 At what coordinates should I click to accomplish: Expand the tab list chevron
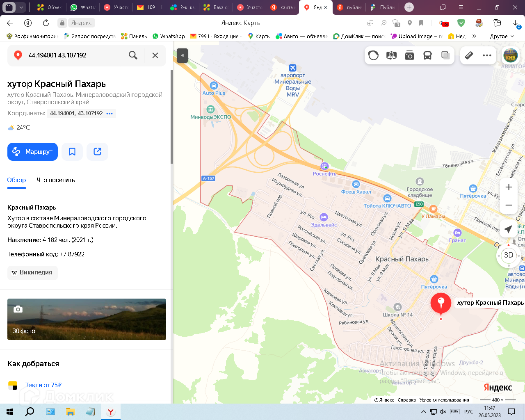(21, 7)
